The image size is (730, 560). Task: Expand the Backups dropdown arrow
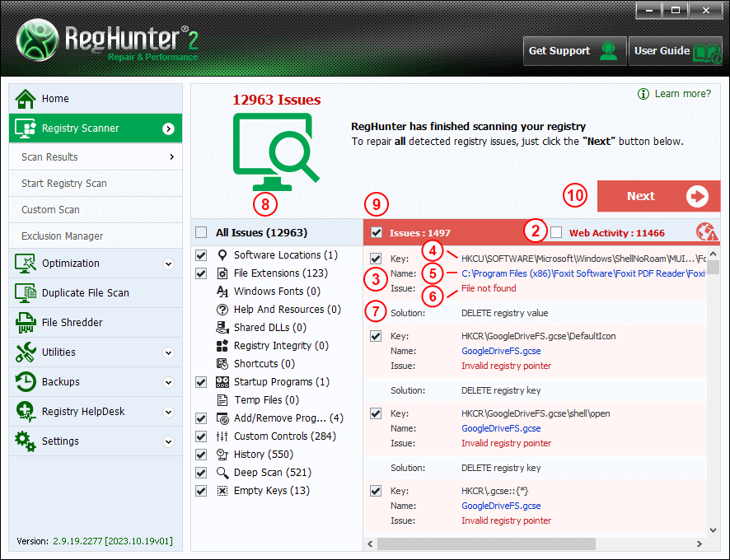click(168, 382)
